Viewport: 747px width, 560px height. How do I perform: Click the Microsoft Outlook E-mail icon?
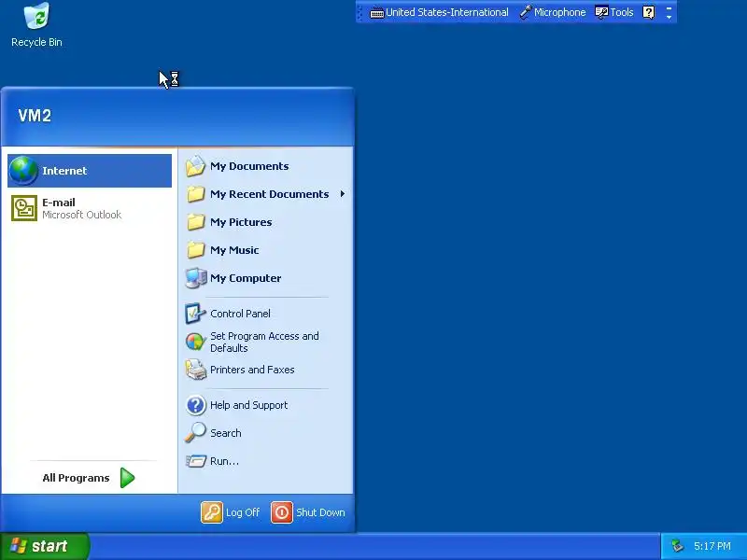coord(24,208)
